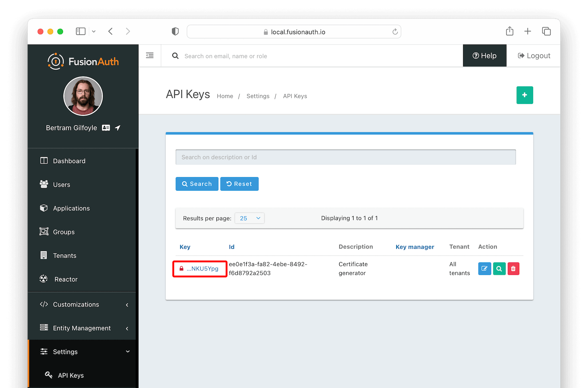The height and width of the screenshot is (388, 588).
Task: Open the Tenants management page
Action: click(x=64, y=255)
